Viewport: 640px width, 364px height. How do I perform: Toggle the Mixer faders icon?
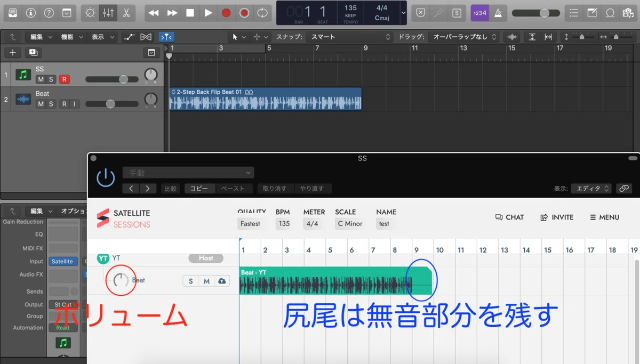point(108,12)
